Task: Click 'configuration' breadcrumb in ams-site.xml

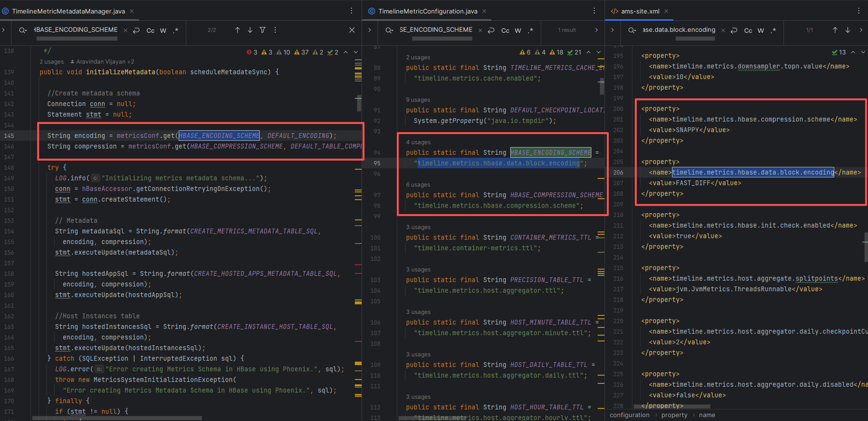Action: [630, 415]
